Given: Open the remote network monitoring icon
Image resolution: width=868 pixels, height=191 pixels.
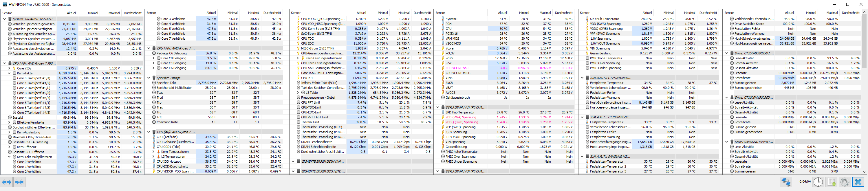Looking at the screenshot, I should (x=786, y=182).
